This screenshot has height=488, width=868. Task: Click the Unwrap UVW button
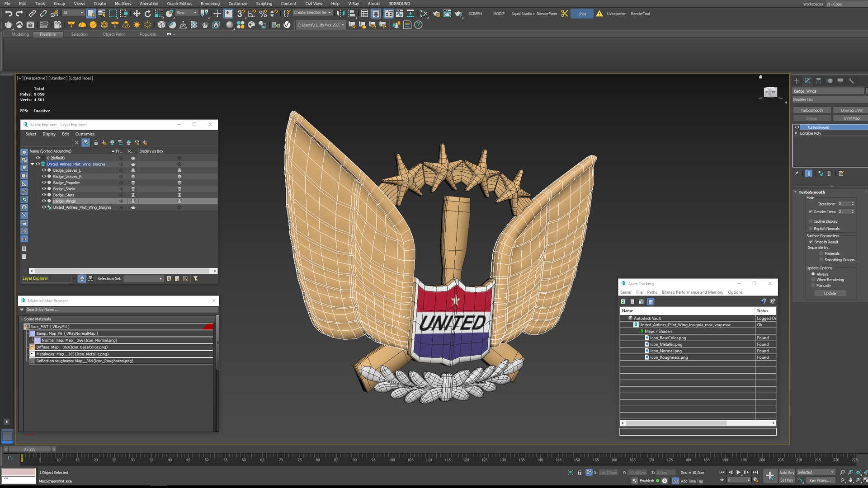click(851, 110)
